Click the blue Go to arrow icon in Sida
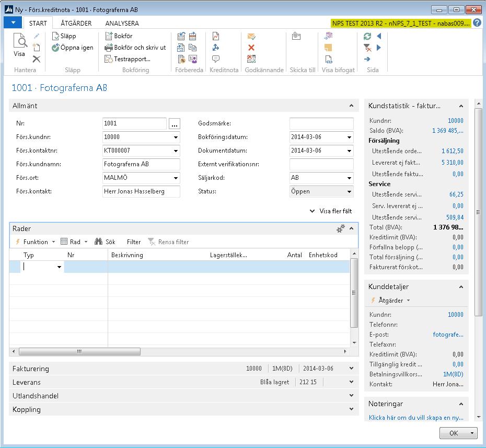The height and width of the screenshot is (448, 486). (x=367, y=59)
